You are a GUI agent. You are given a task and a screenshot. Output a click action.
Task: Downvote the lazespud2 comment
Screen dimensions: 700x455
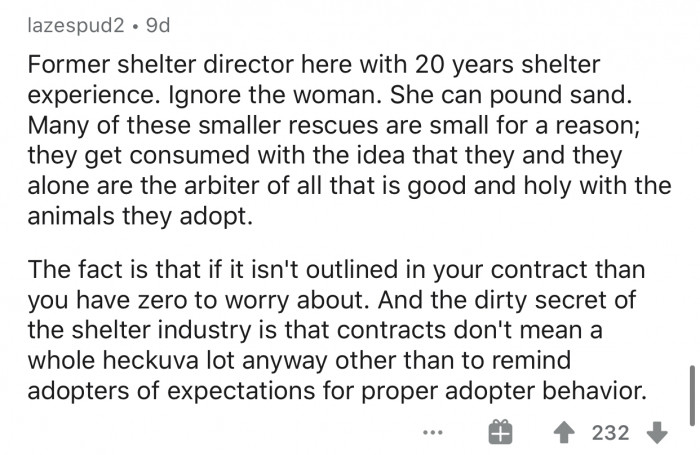(x=656, y=432)
